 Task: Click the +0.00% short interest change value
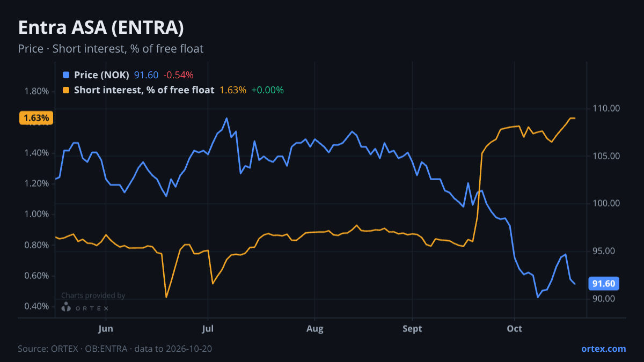[x=267, y=90]
